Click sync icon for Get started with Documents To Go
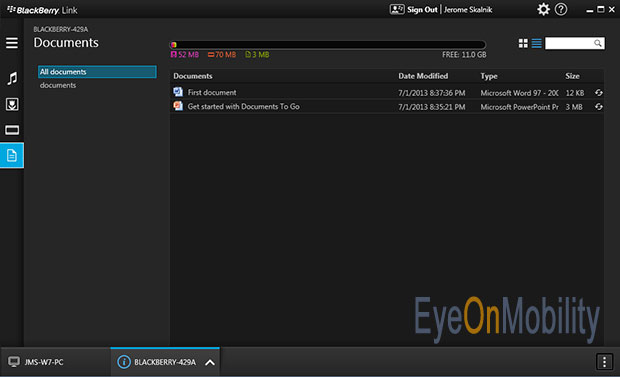Screen dimensions: 620x377 click(x=599, y=107)
